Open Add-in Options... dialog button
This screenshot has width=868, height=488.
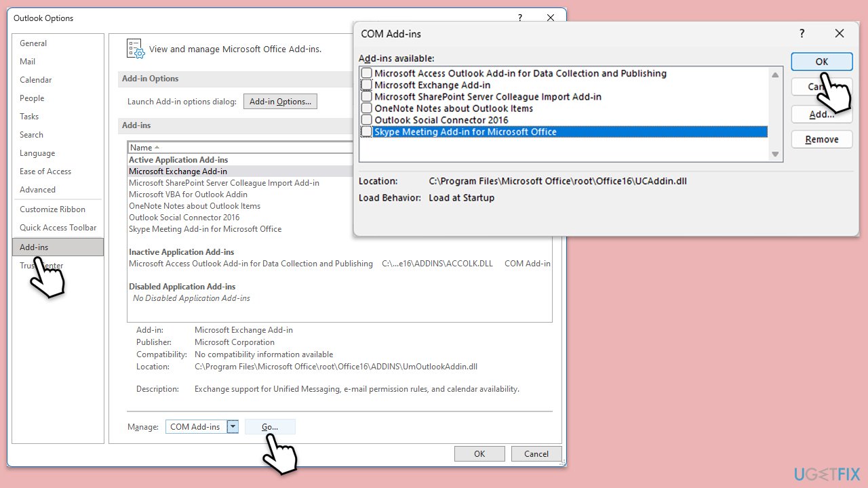[x=280, y=102]
